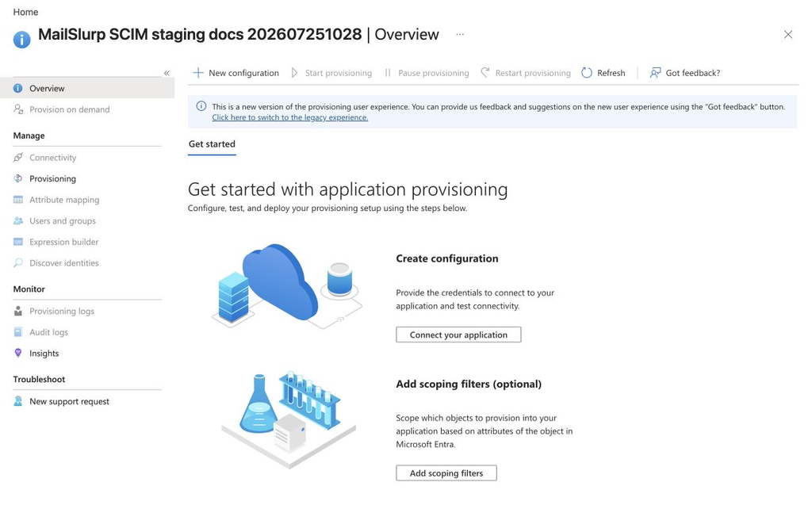
Task: Click the Refresh circular arrow icon
Action: 586,73
